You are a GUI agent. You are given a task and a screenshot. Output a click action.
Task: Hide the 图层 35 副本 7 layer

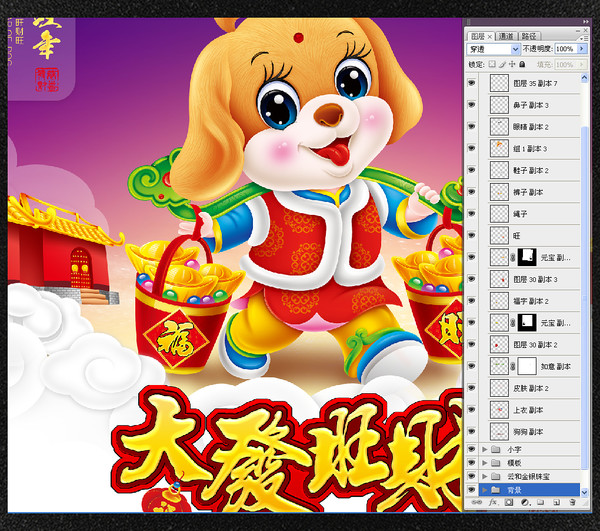coord(471,83)
